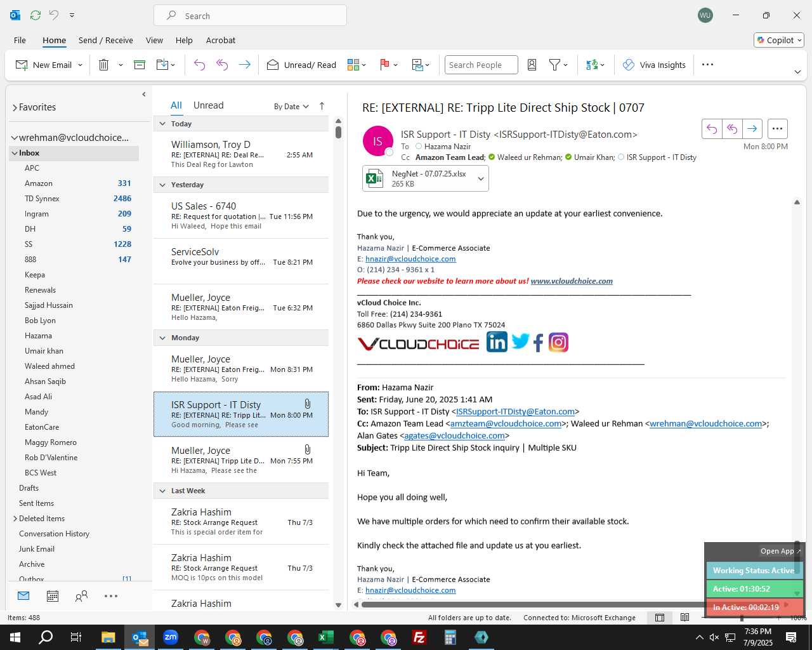Open the Move to folder icon
Screen dimensions: 812x650
pos(162,65)
